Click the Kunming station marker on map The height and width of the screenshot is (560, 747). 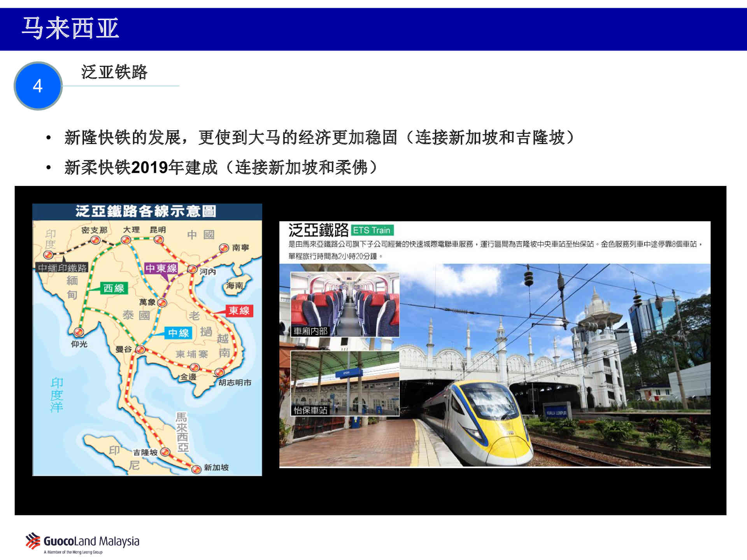tap(158, 240)
